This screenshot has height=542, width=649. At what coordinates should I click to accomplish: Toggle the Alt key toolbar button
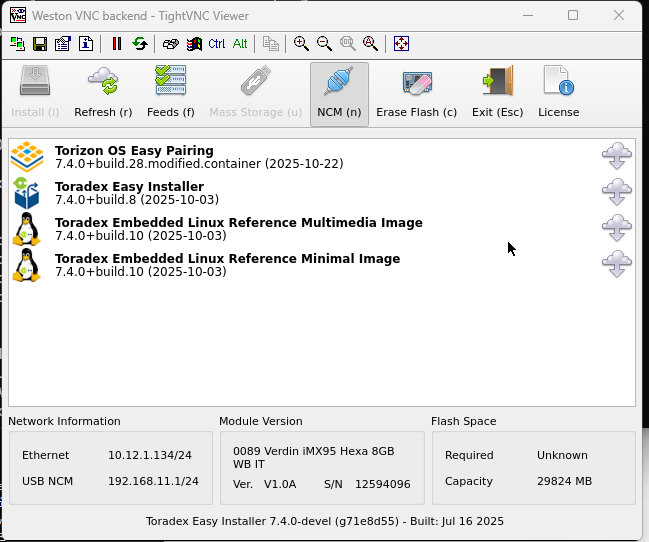coord(240,44)
